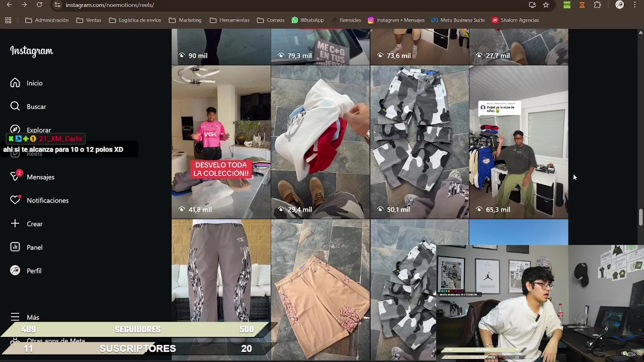Click the chart icon for Panel
The width and height of the screenshot is (644, 362).
(15, 247)
